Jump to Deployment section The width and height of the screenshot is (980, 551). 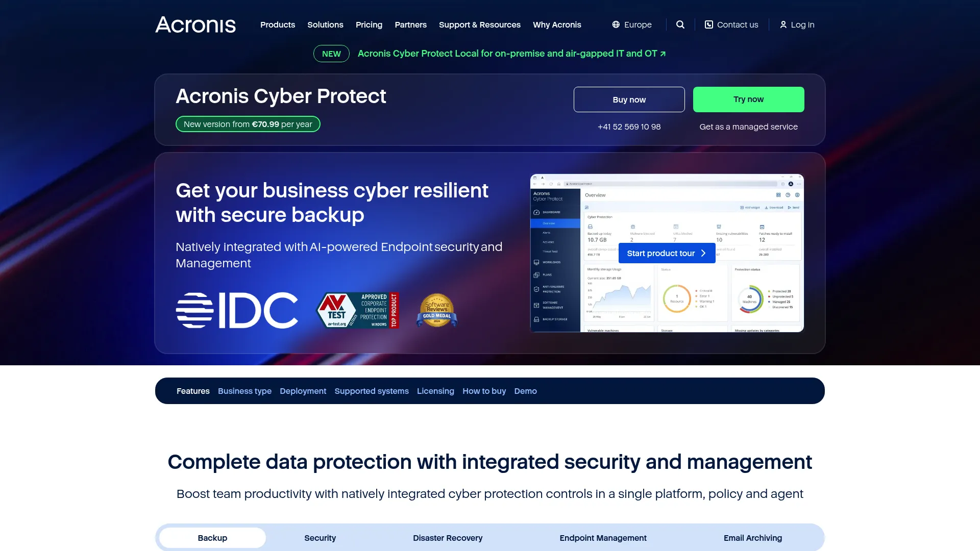pyautogui.click(x=303, y=391)
